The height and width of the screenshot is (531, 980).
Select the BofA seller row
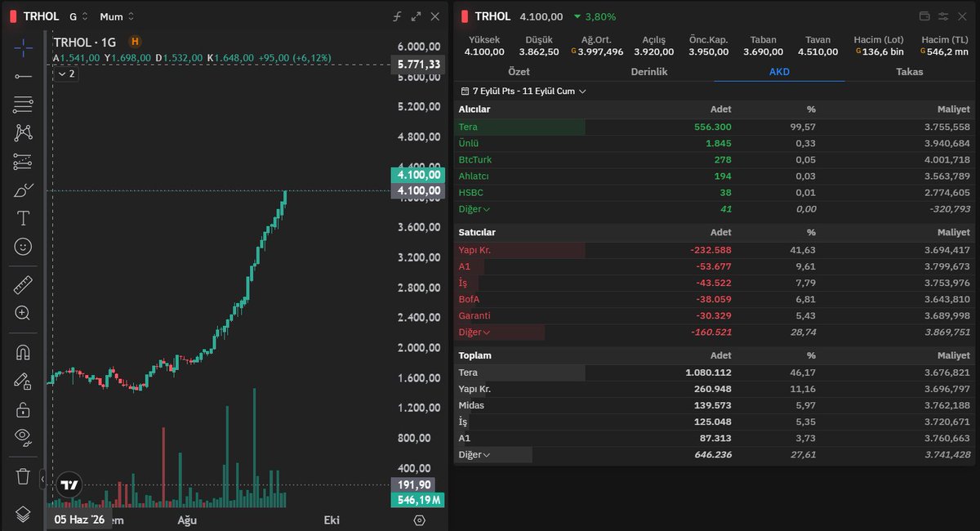click(x=715, y=299)
